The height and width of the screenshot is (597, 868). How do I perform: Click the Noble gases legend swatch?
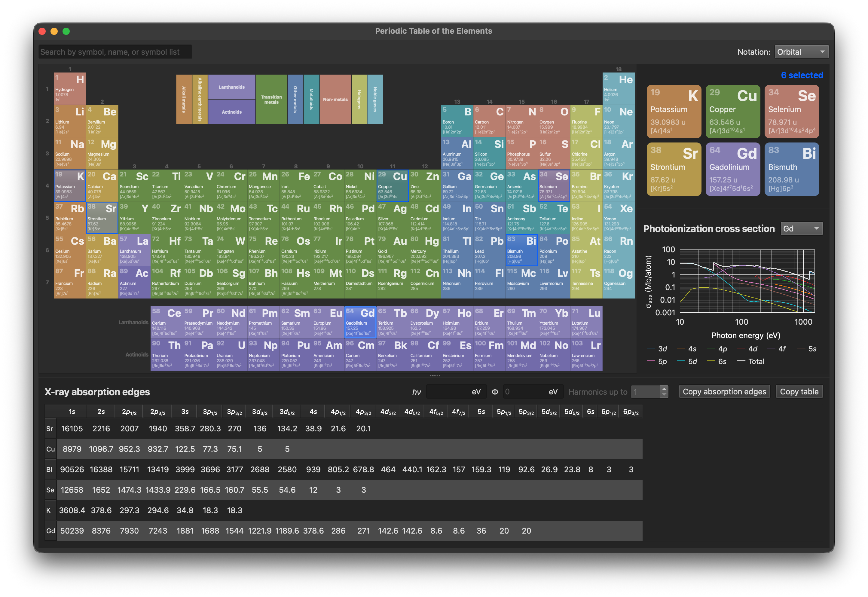(x=375, y=99)
